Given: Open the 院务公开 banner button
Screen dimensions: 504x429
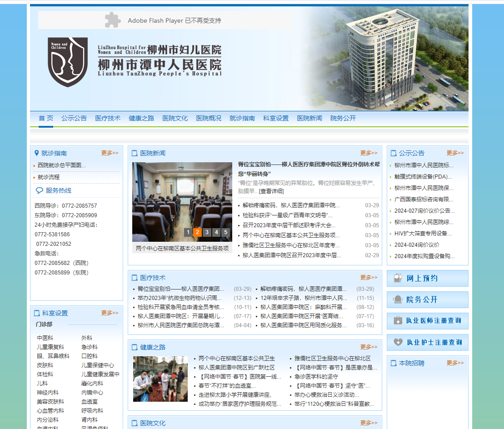Looking at the screenshot, I should 428,299.
